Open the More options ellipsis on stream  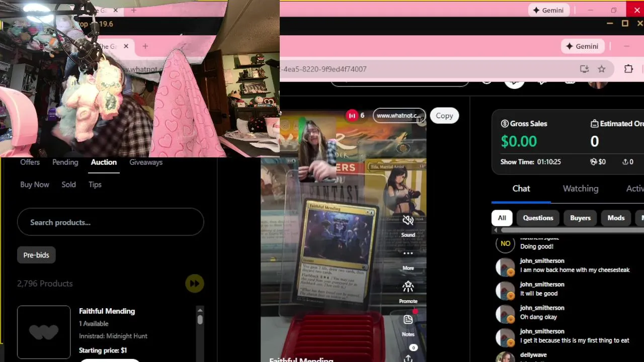click(408, 253)
